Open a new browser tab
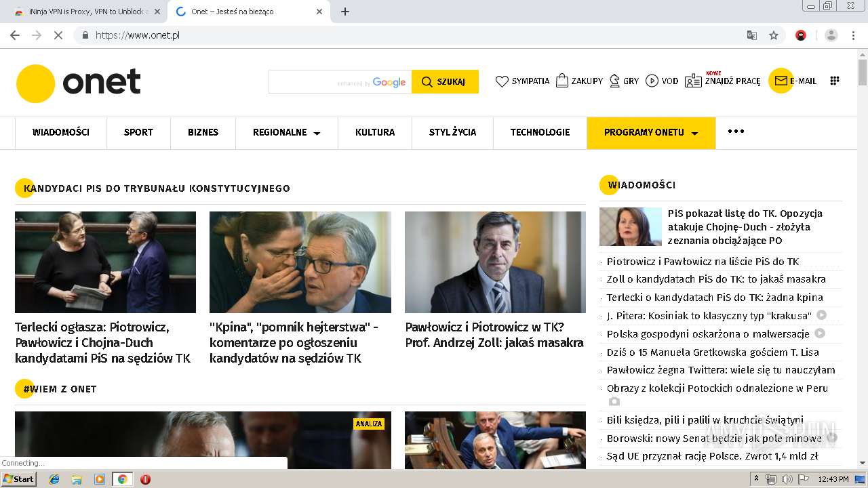Image resolution: width=868 pixels, height=488 pixels. point(345,12)
